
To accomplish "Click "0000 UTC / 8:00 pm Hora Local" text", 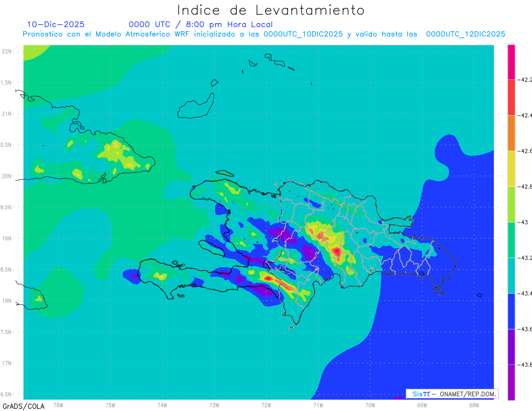I will click(x=201, y=24).
